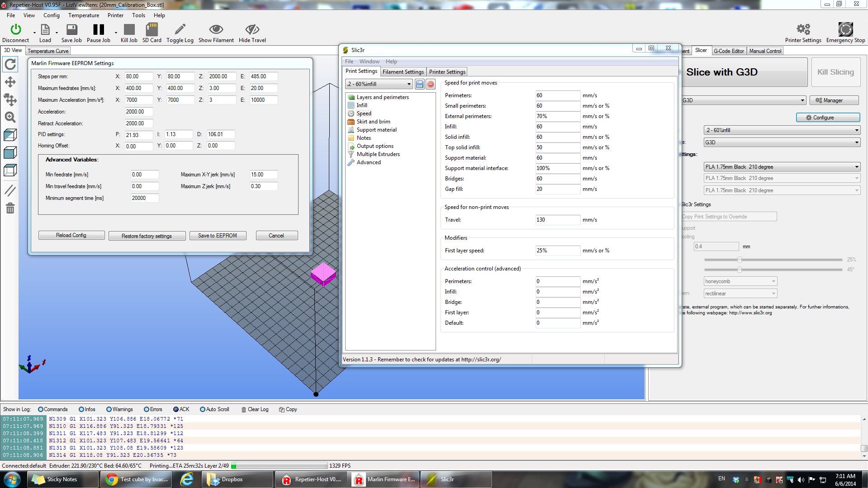Open the honeycomb infill pattern dropdown
This screenshot has width=868, height=488.
pos(740,281)
